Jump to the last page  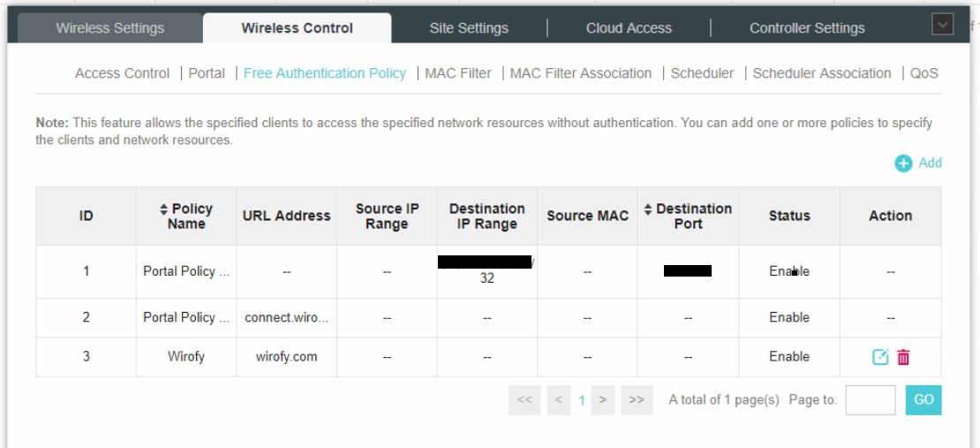click(x=637, y=400)
